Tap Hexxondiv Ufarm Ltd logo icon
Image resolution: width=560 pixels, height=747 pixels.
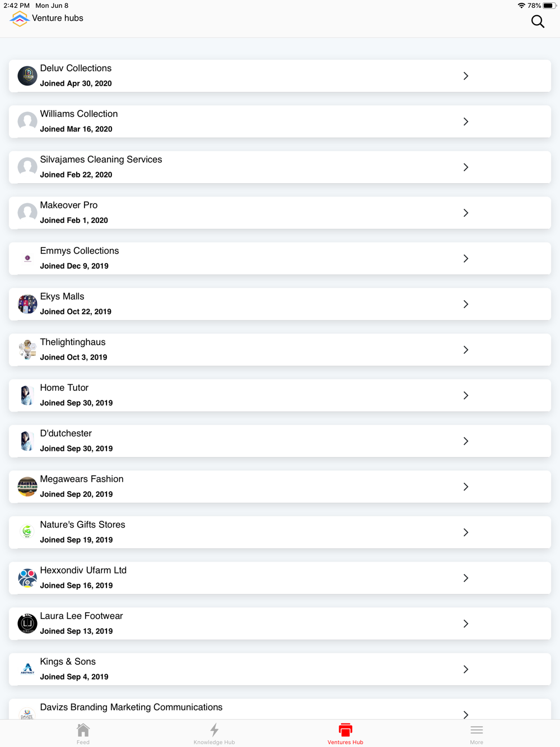click(27, 578)
